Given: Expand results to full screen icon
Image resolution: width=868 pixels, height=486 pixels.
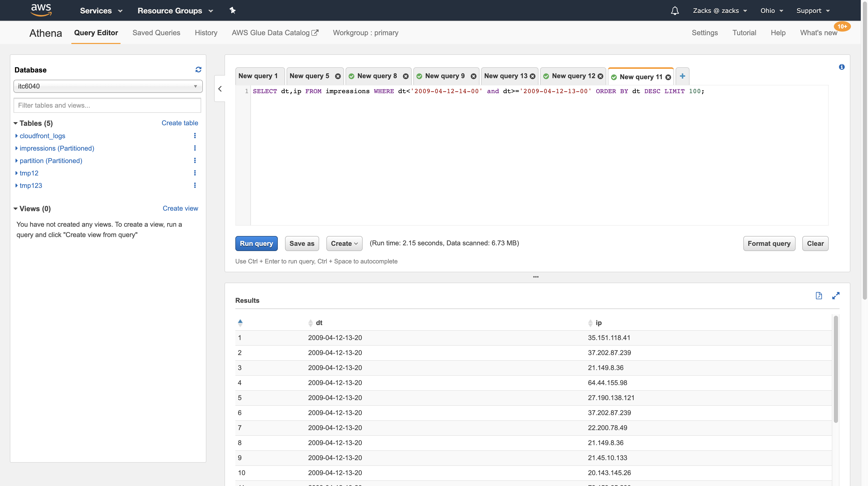Looking at the screenshot, I should 836,296.
